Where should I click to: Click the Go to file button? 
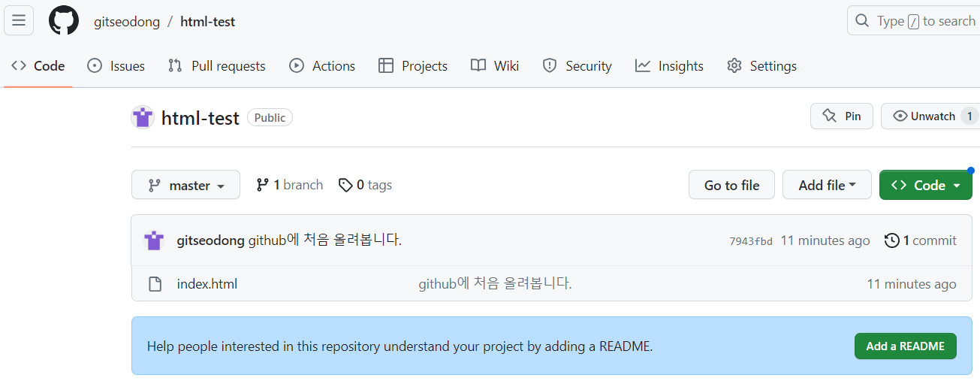click(731, 185)
